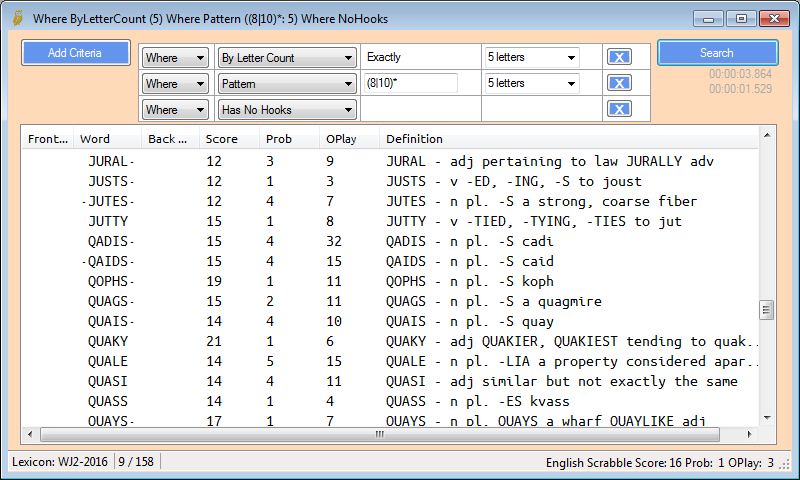800x480 pixels.
Task: Sort by the Back hooks column header
Action: point(170,139)
